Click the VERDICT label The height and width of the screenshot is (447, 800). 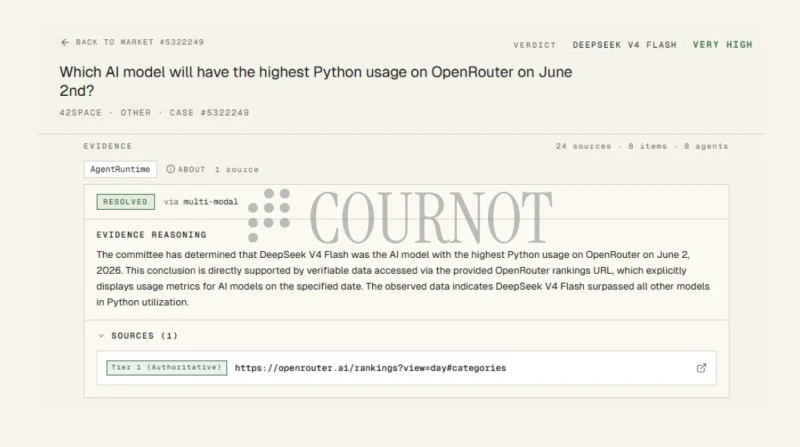535,45
